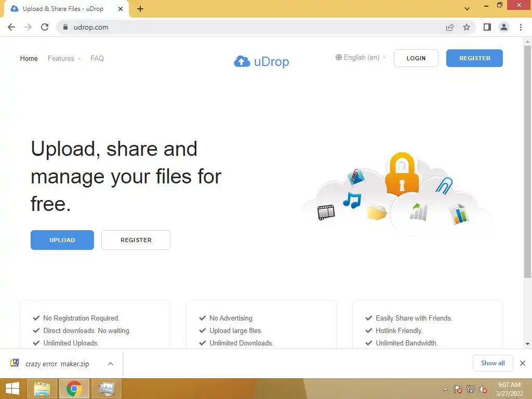Close the downloads bar

pos(523,363)
